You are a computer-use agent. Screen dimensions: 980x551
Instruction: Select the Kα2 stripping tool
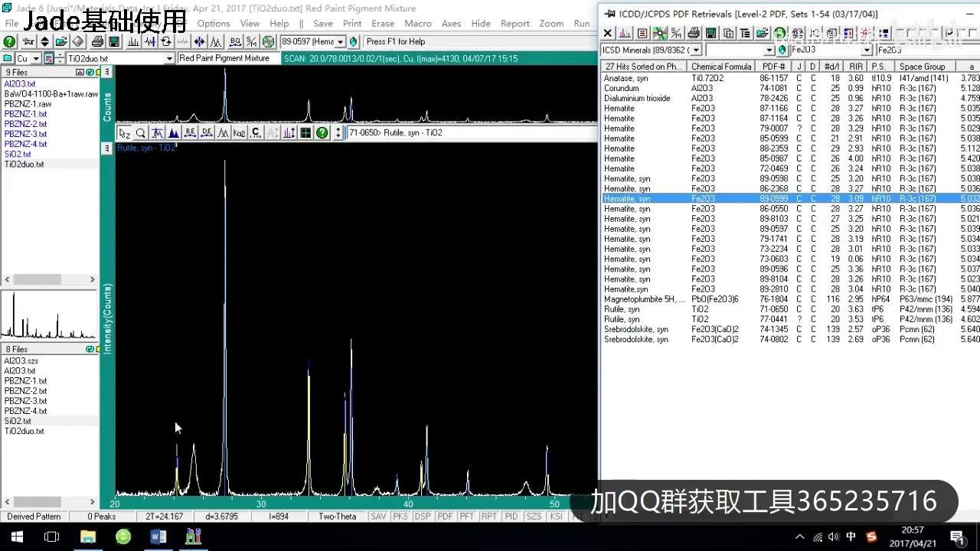click(240, 132)
